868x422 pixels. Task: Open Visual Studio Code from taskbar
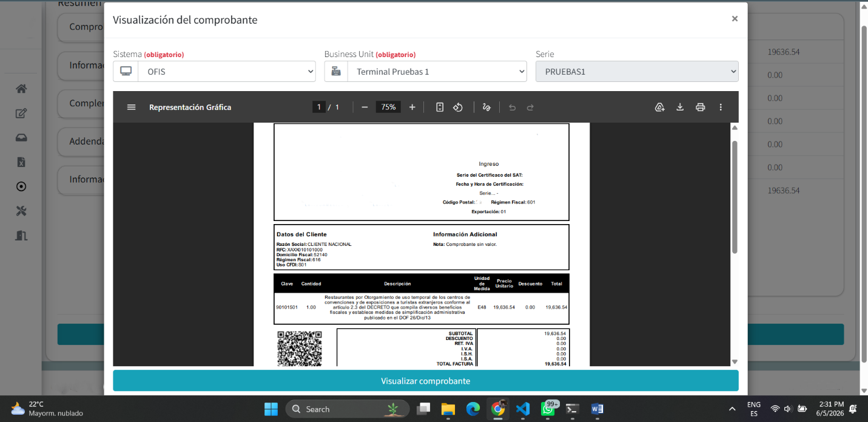point(523,409)
